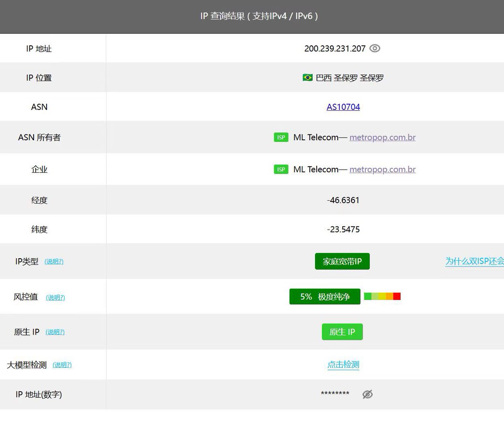Click the IP 地址(数字) row label
Screen dimensions: 504x435
pos(39,395)
